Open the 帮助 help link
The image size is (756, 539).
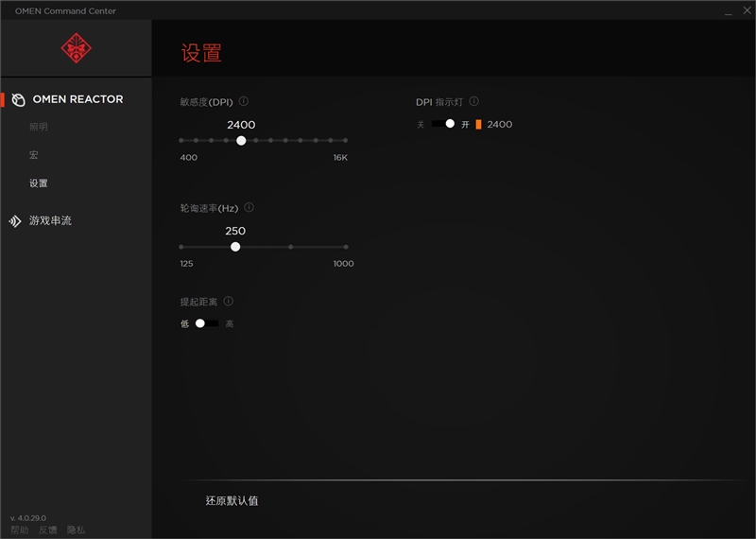20,530
